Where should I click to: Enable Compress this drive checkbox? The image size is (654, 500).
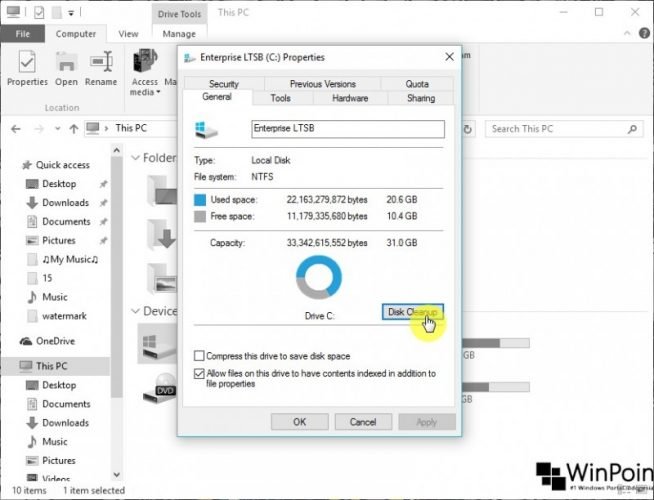[x=199, y=356]
